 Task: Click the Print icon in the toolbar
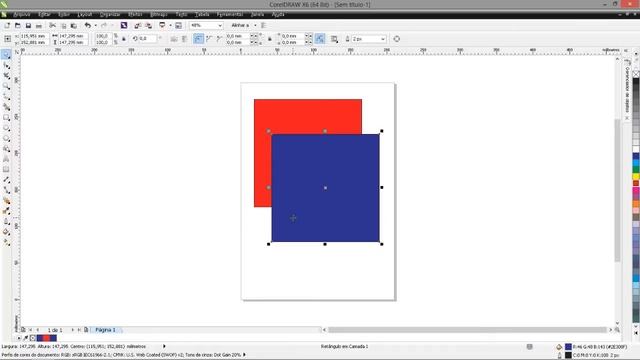[39, 25]
